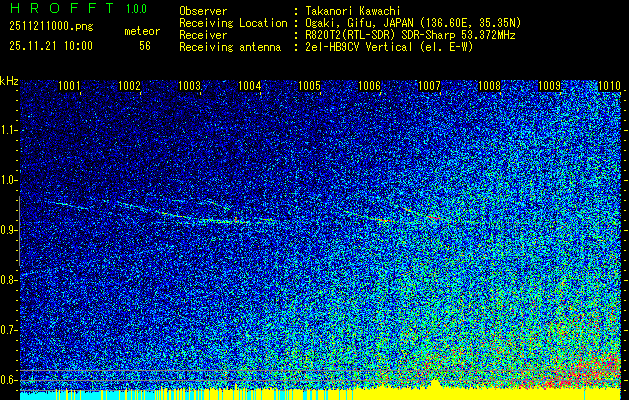This screenshot has height=400, width=629.
Task: Click the meteor count 56
Action: pos(145,46)
